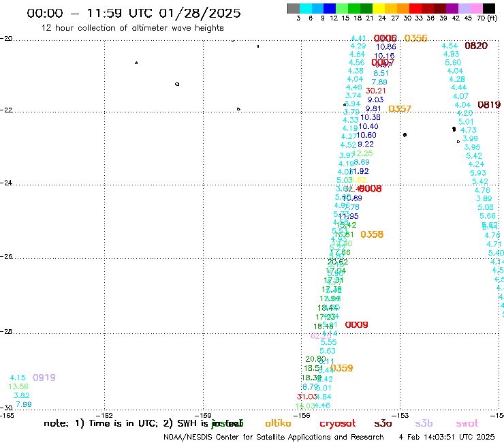Click the green value 12.25

(362, 153)
